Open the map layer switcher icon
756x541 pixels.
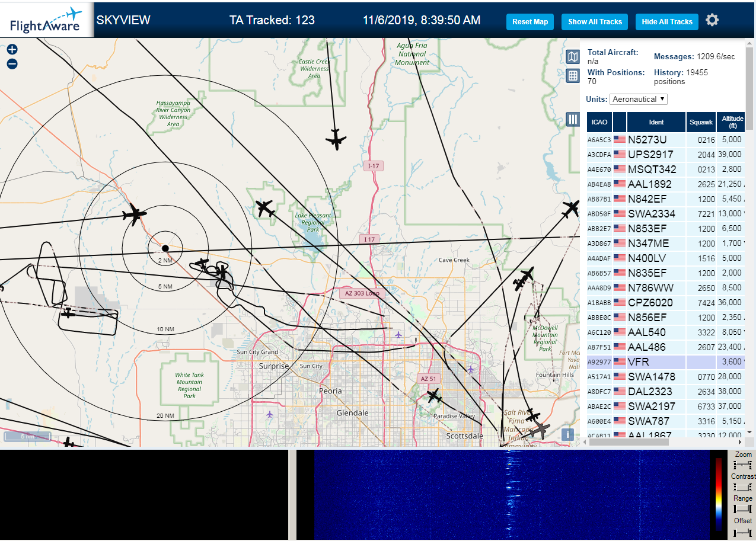(x=573, y=57)
